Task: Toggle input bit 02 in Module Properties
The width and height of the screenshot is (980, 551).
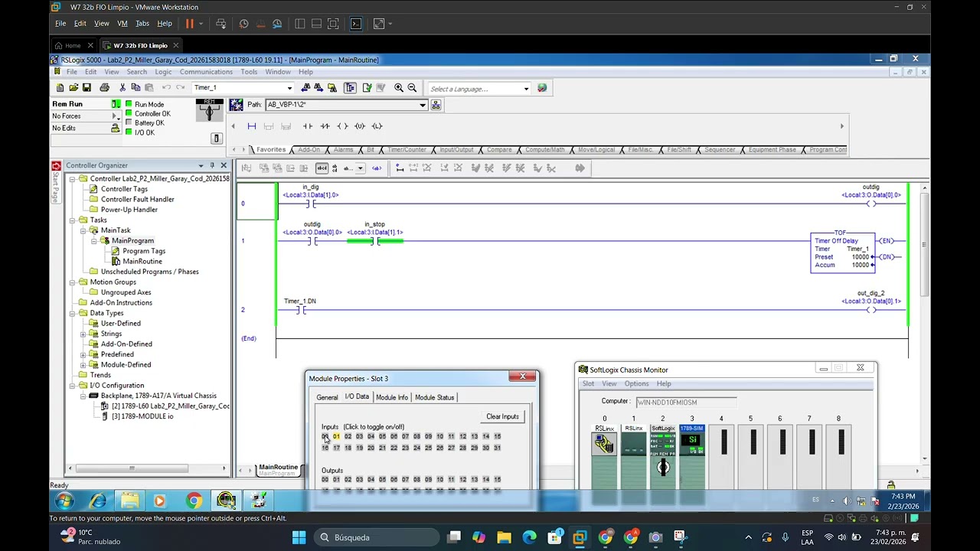Action: [x=348, y=436]
